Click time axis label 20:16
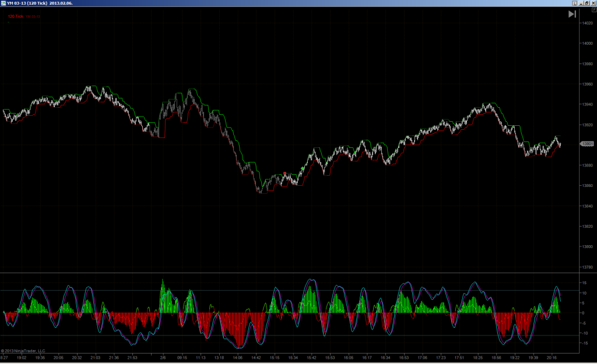The width and height of the screenshot is (597, 364). pyautogui.click(x=552, y=358)
